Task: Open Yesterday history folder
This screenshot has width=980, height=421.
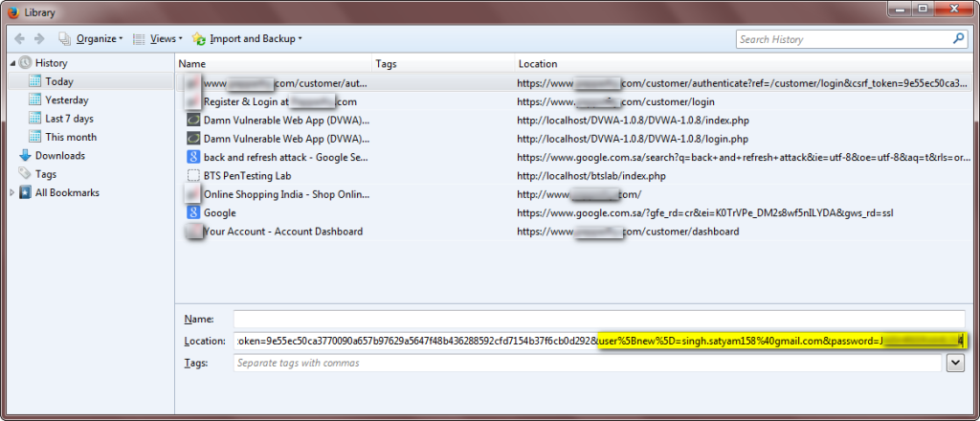Action: coord(66,100)
